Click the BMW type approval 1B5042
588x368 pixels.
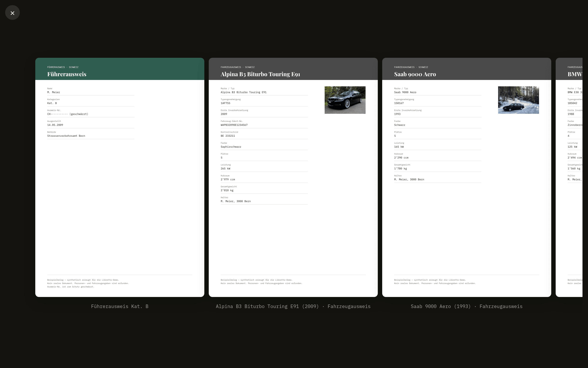coord(572,103)
